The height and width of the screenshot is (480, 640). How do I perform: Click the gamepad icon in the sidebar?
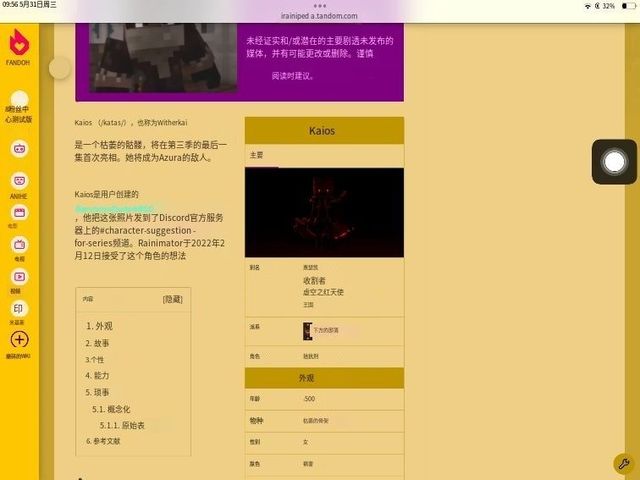tap(19, 149)
